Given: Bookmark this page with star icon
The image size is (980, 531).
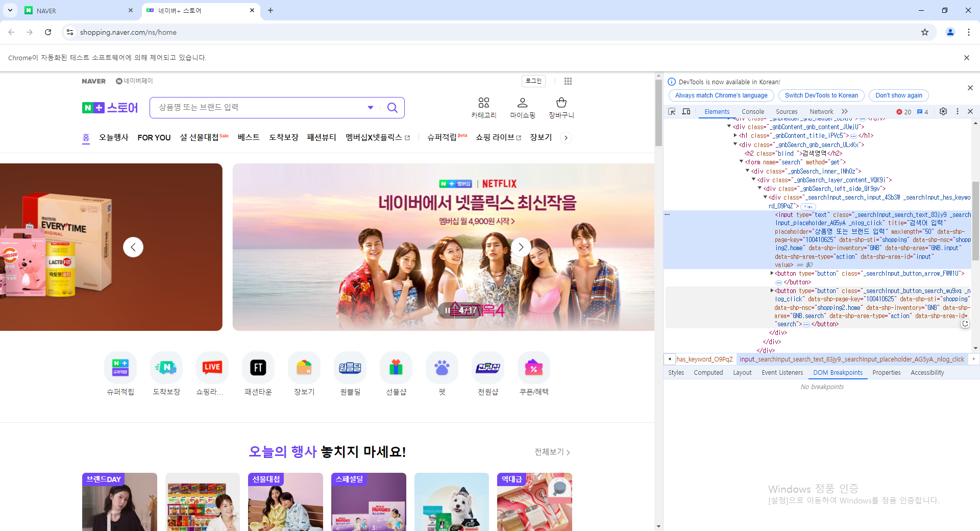Looking at the screenshot, I should (x=925, y=32).
